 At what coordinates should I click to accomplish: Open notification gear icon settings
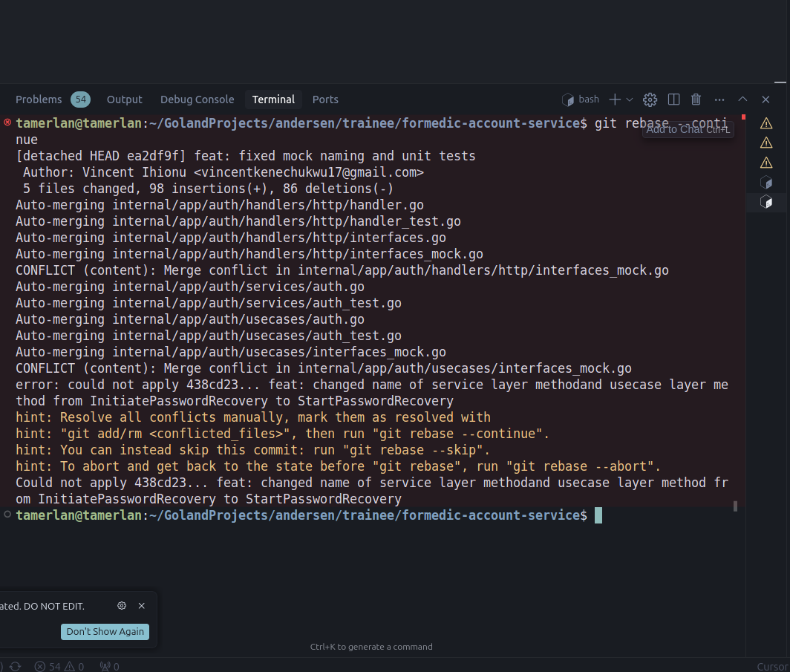[122, 606]
